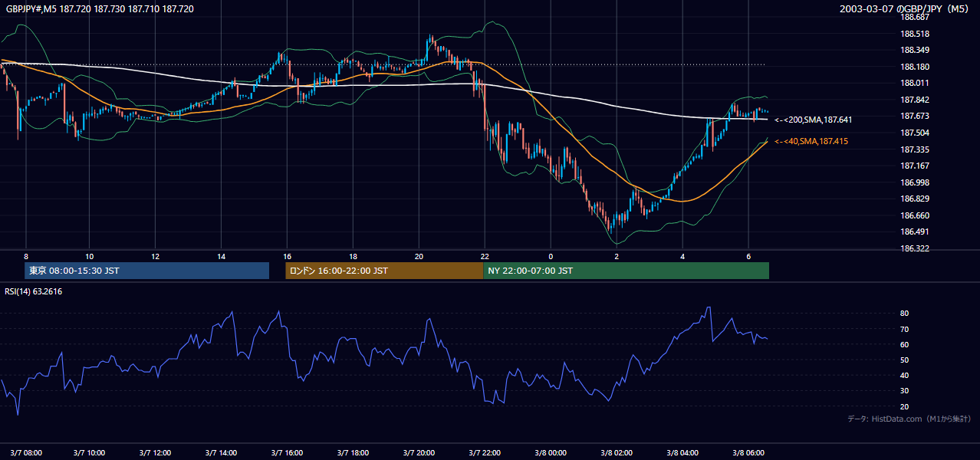
Task: Select the London 16:00-22:00 JST session bar
Action: pos(384,271)
